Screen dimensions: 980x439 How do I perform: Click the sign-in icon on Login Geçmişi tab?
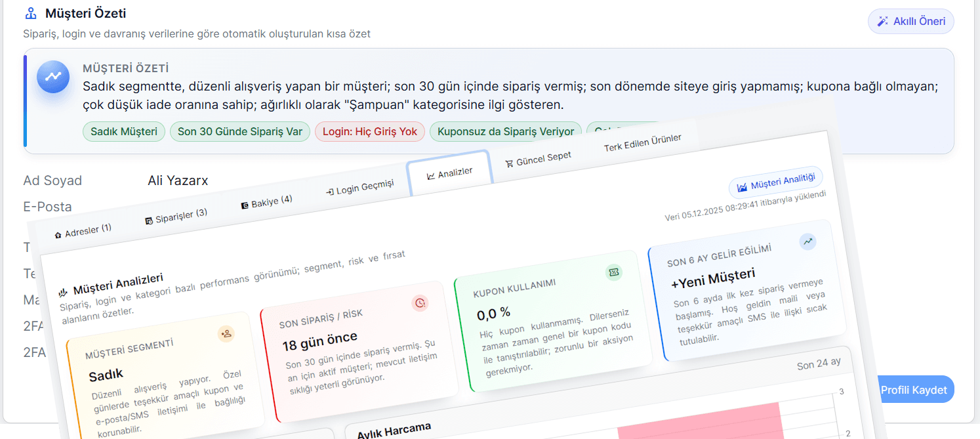(x=330, y=192)
